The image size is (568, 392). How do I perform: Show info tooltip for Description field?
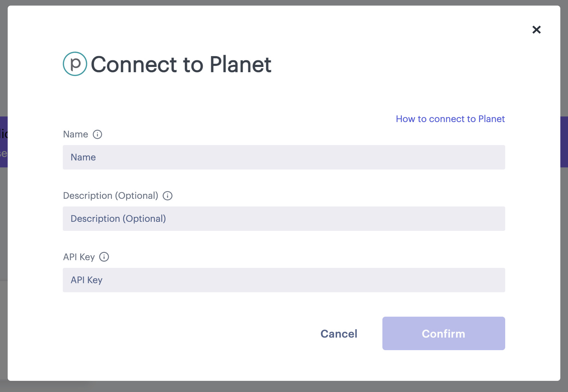(x=167, y=196)
